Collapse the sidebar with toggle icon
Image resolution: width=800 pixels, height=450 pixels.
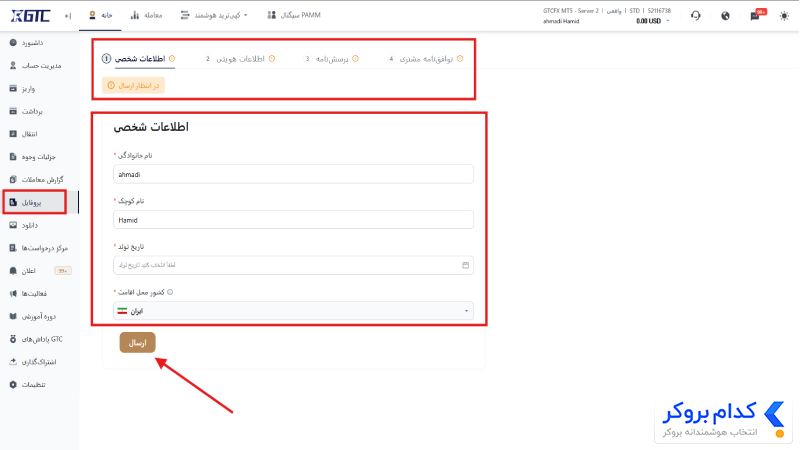[67, 16]
